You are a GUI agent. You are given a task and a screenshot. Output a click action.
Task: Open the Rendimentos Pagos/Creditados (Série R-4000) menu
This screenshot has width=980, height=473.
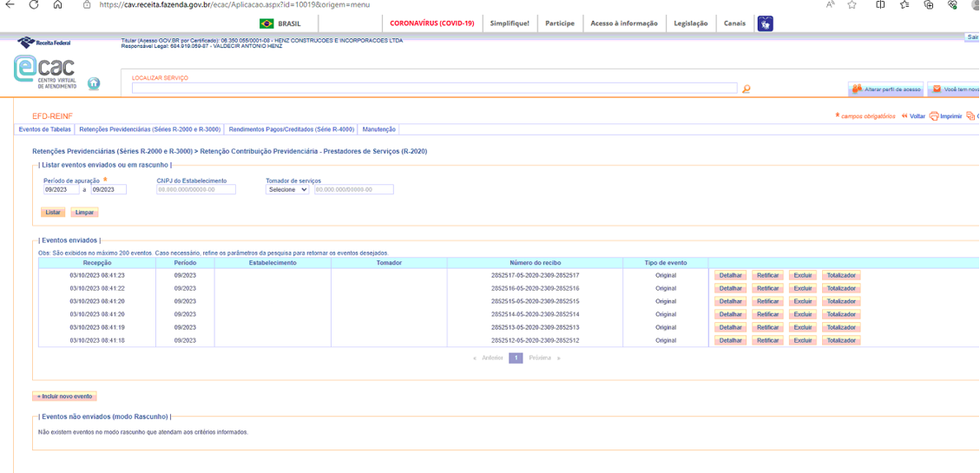291,129
